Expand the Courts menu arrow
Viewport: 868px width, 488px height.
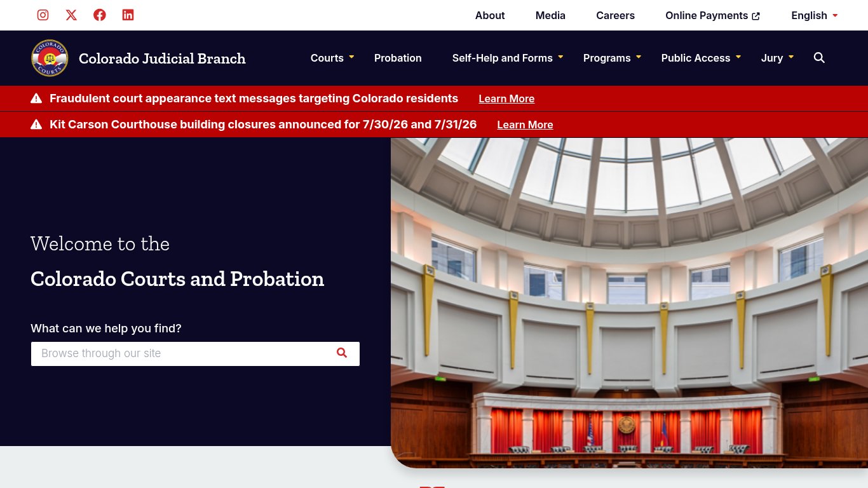coord(351,57)
